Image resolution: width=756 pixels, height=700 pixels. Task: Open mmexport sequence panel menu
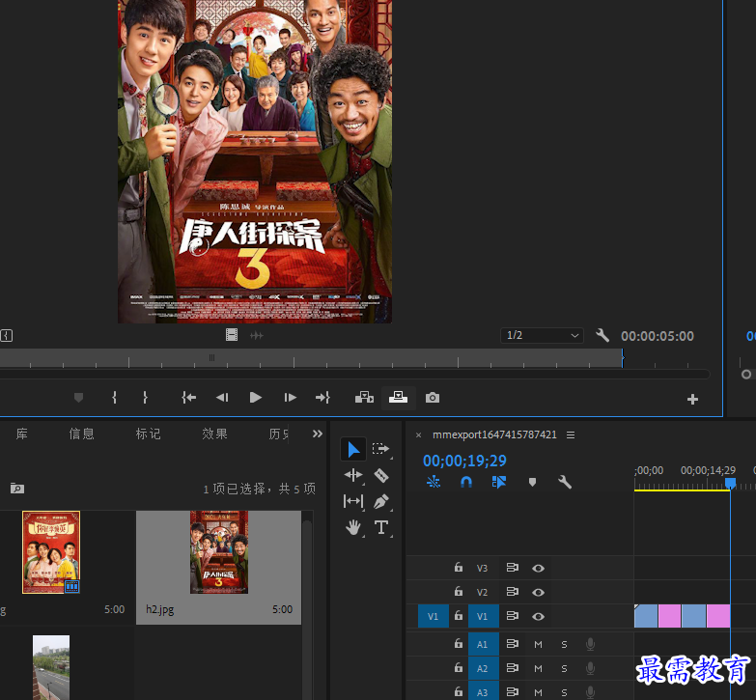coord(571,434)
